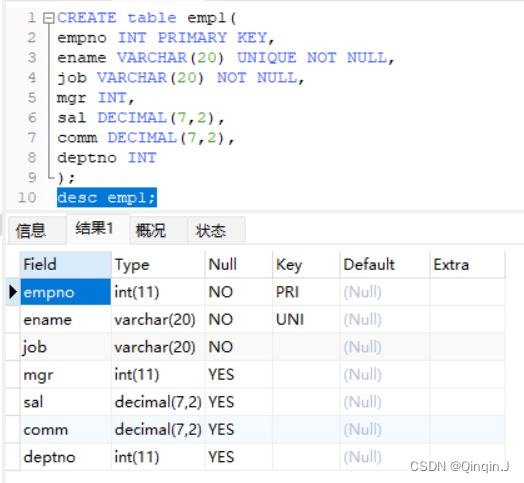Switch to the 结果1 tab
The height and width of the screenshot is (483, 524).
[98, 229]
